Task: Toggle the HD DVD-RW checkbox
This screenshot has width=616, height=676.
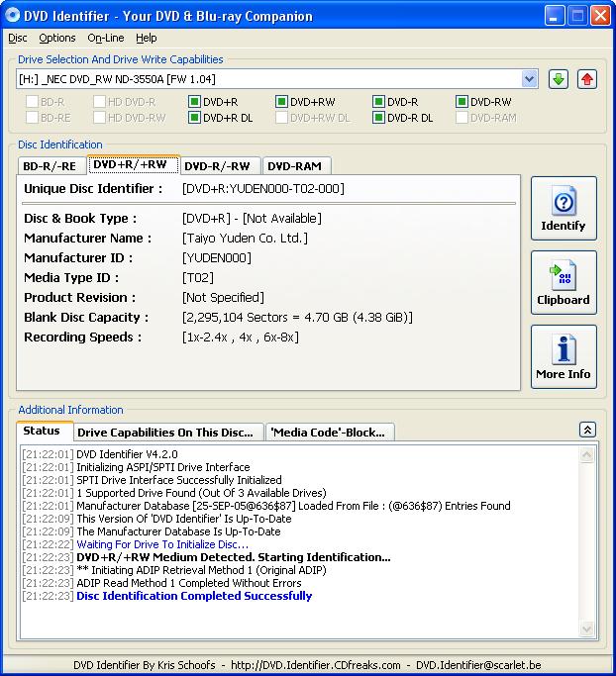Action: point(99,117)
